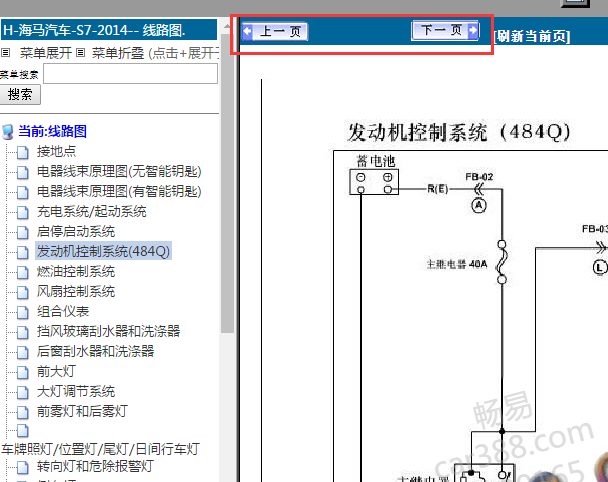Click page icon next to 风扇控制系统
The width and height of the screenshot is (608, 482).
click(23, 293)
